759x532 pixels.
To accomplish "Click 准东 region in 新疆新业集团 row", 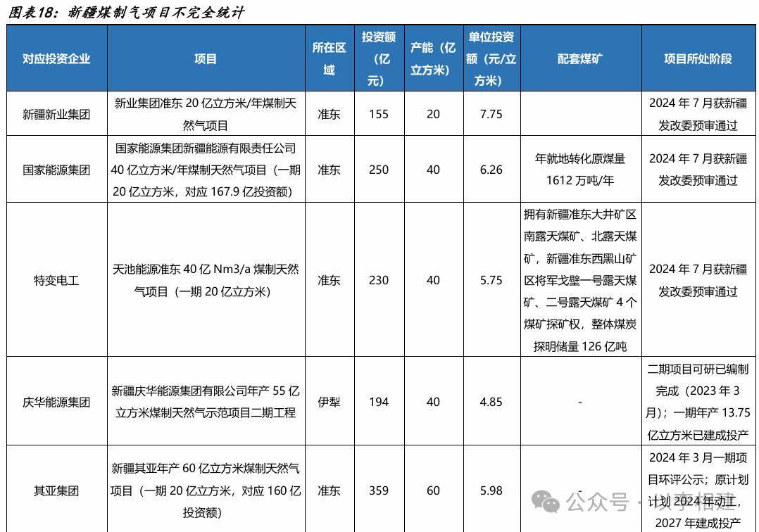I will (330, 114).
